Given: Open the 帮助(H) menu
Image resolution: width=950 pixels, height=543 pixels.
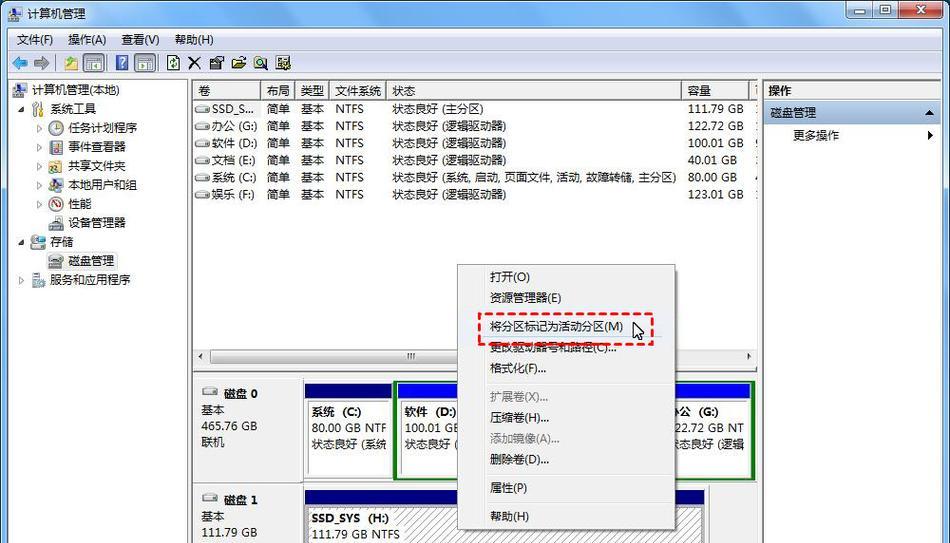Looking at the screenshot, I should (x=194, y=40).
